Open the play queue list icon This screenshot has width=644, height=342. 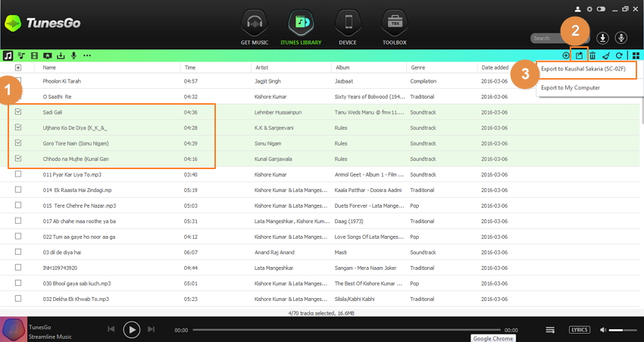click(550, 330)
